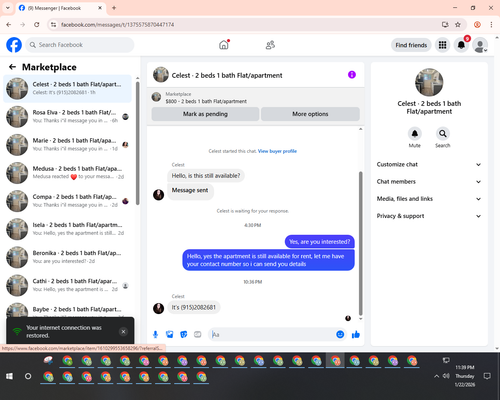The height and width of the screenshot is (400, 500).
Task: Open the Home feed icon
Action: 224,45
